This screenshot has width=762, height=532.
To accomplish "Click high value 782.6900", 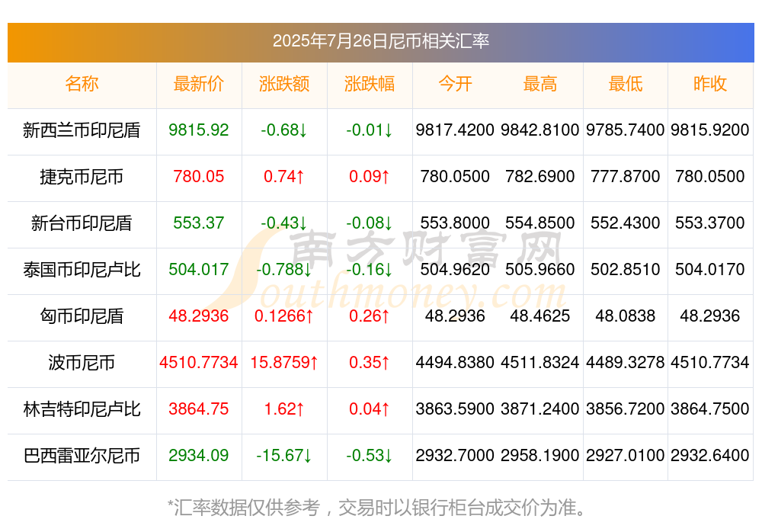I will tap(540, 177).
